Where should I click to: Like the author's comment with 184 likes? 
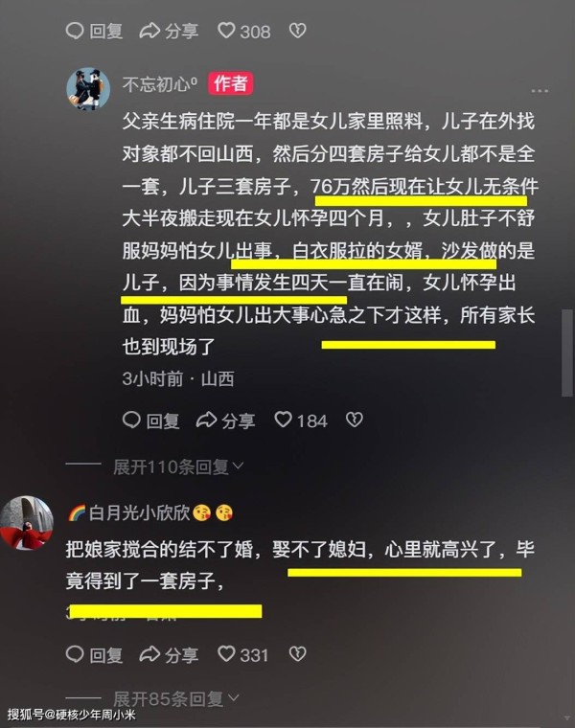click(301, 421)
